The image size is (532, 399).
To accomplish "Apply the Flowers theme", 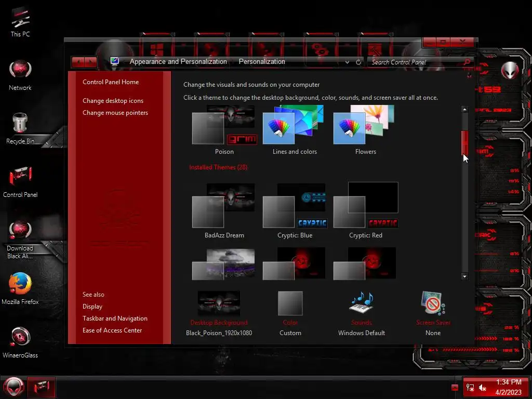I will click(365, 130).
